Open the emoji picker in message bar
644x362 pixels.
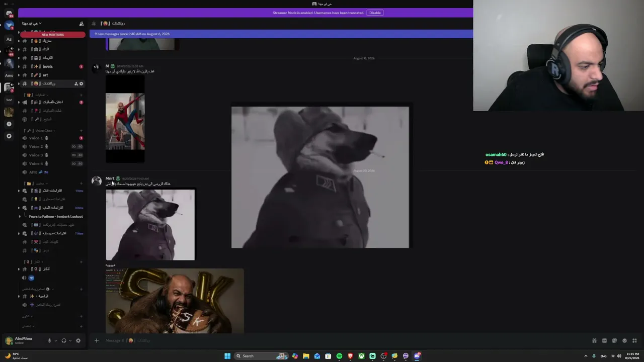pyautogui.click(x=624, y=341)
